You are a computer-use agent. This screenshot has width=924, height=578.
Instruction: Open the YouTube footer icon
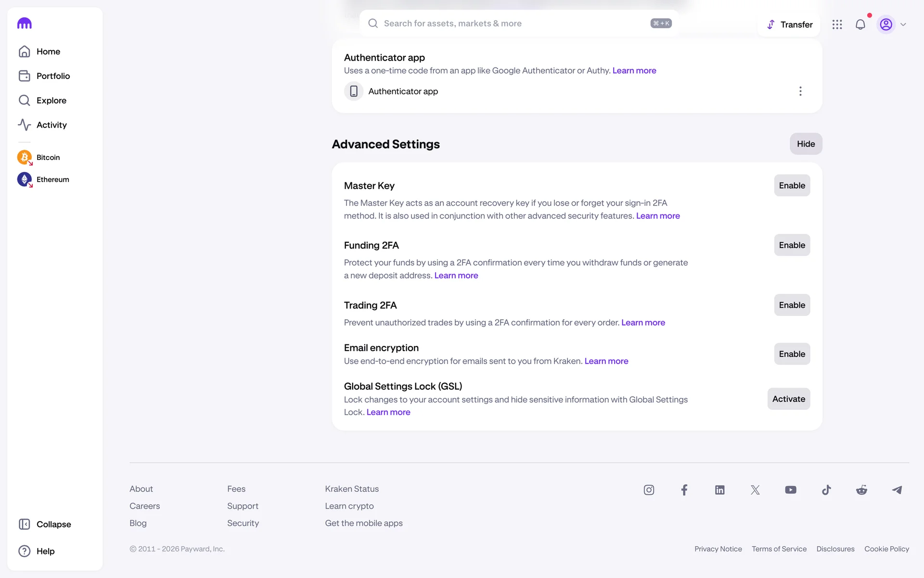tap(790, 490)
